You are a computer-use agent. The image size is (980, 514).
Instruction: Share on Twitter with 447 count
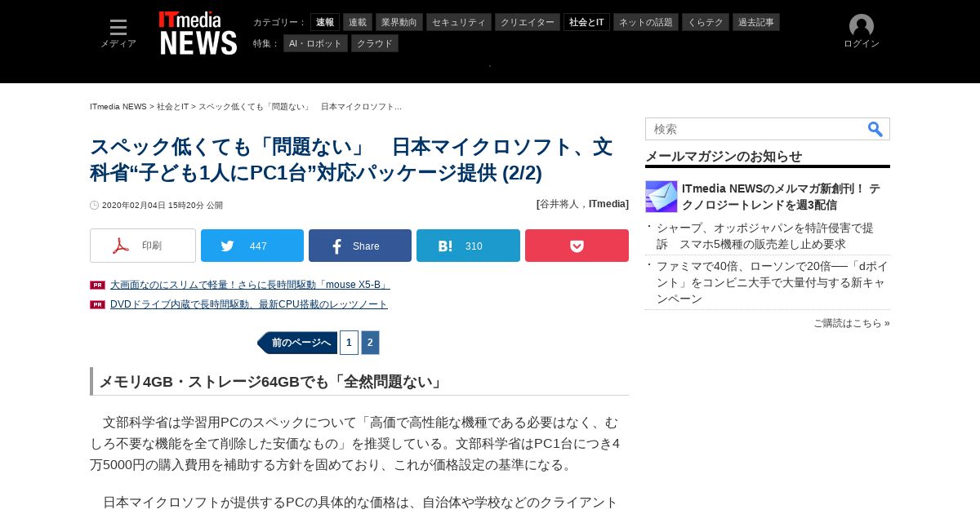tap(252, 246)
